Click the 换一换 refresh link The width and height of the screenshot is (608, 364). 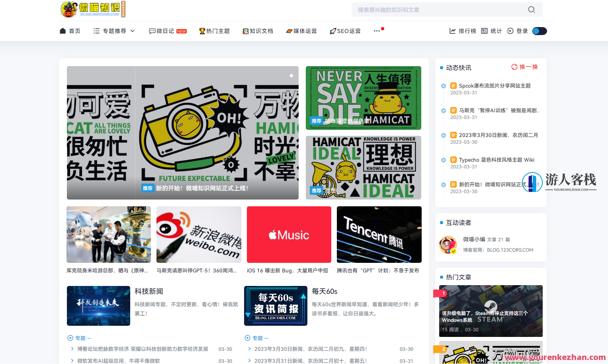click(x=525, y=67)
